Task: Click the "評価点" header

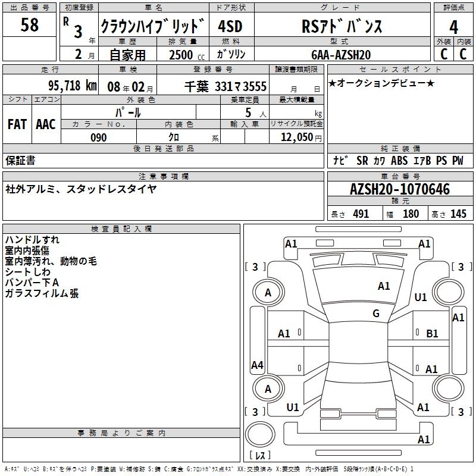Action: (x=453, y=8)
